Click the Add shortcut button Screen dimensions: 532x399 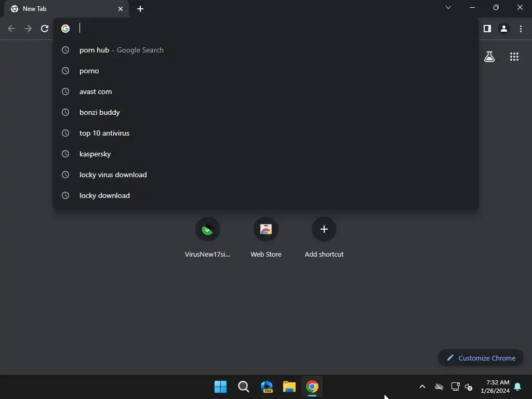pos(324,237)
